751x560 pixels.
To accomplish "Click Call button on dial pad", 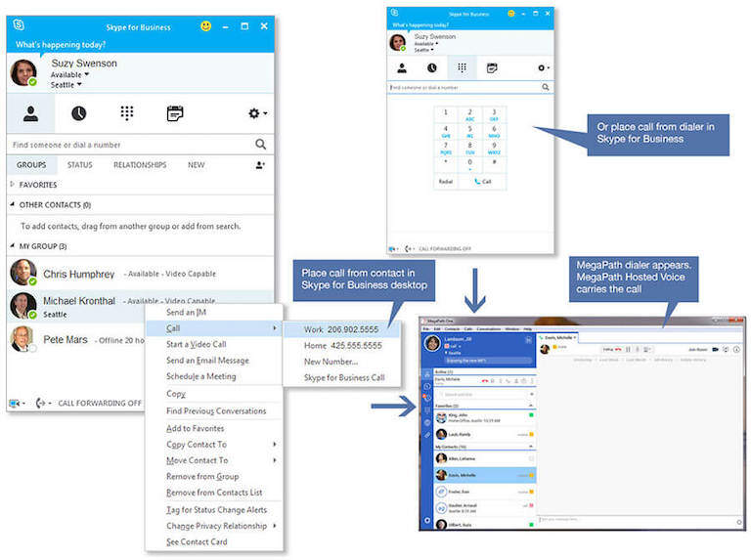I will coord(482,182).
